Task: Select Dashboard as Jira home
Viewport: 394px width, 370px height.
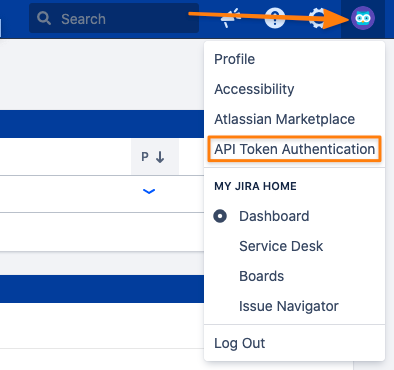Action: click(x=274, y=216)
